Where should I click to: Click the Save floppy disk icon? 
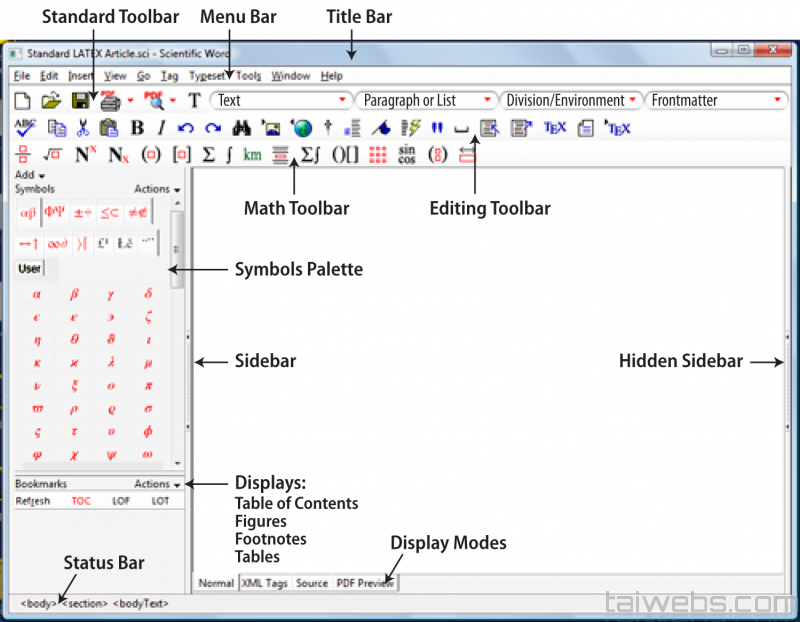coord(81,101)
